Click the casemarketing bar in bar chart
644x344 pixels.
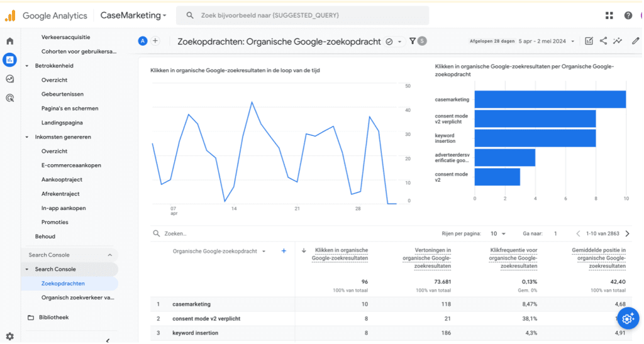pos(550,100)
